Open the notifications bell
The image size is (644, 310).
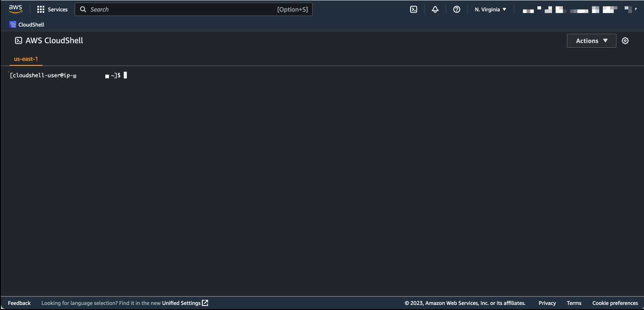[435, 10]
